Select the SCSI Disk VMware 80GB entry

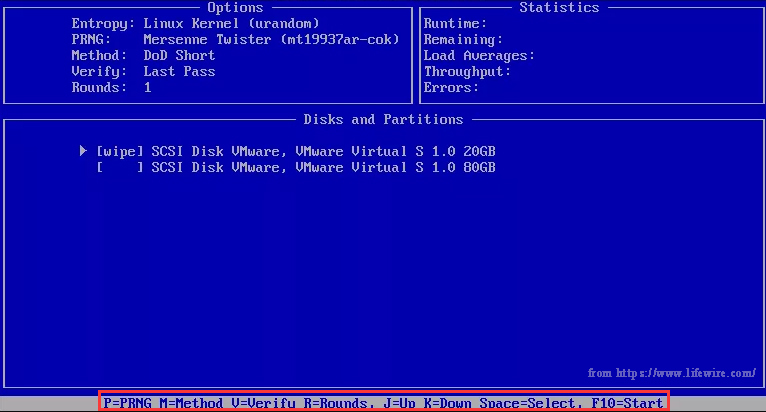click(x=322, y=167)
